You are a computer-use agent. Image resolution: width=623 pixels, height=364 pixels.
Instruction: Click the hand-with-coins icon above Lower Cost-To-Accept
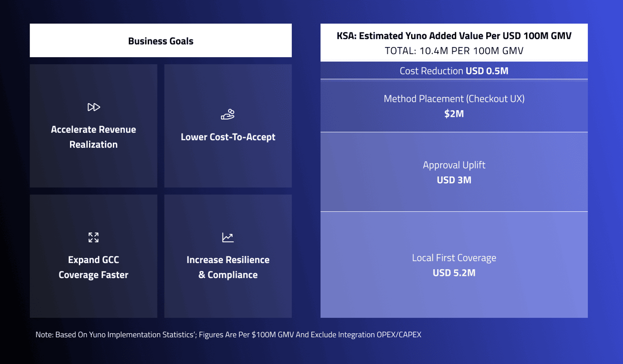point(228,114)
